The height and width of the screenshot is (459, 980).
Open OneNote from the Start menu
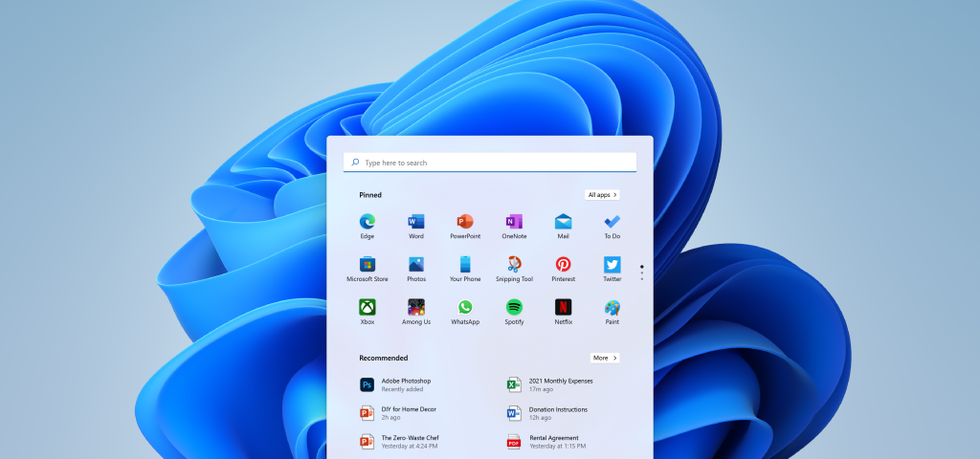point(514,226)
